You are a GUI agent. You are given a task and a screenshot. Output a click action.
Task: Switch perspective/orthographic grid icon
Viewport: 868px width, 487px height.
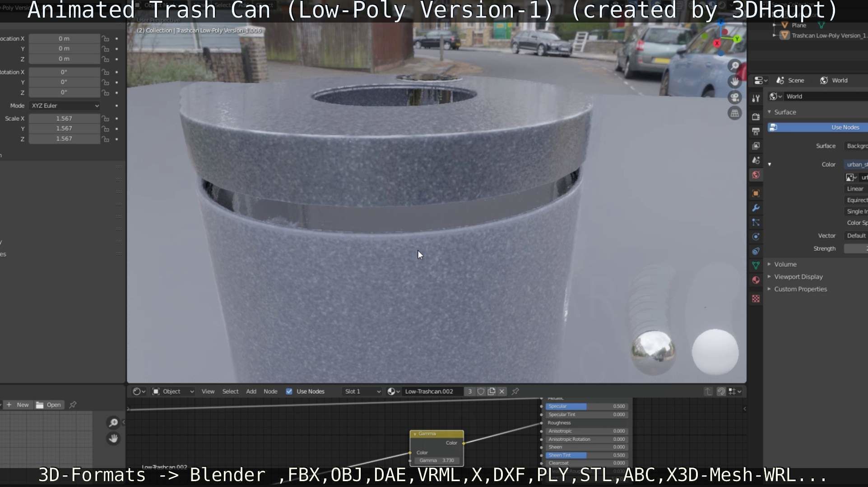735,113
